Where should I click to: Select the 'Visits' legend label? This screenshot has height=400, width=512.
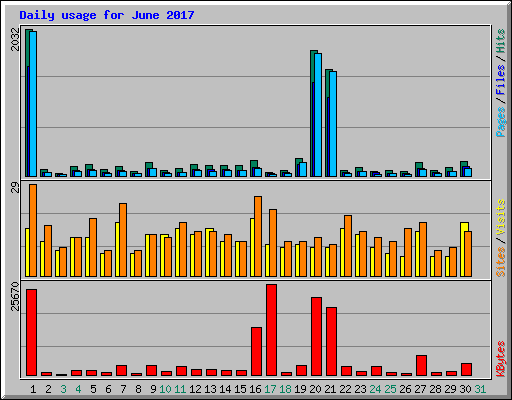coord(500,217)
